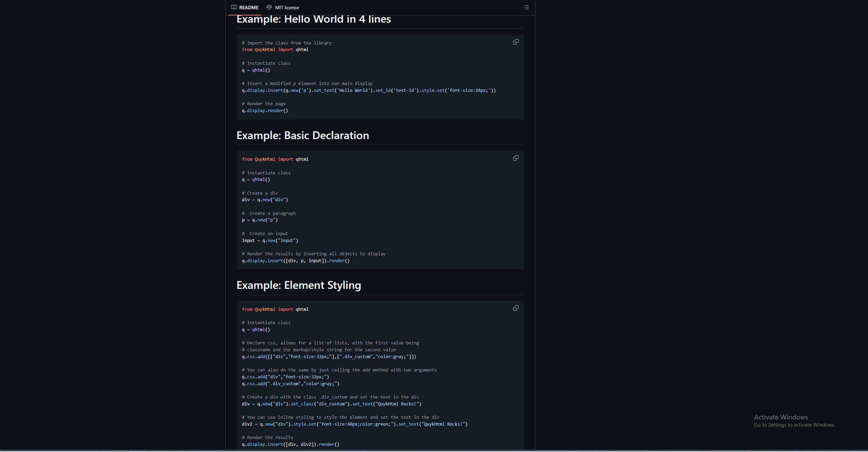
Task: Click the '# Insert a modified p element' comment
Action: pyautogui.click(x=307, y=84)
